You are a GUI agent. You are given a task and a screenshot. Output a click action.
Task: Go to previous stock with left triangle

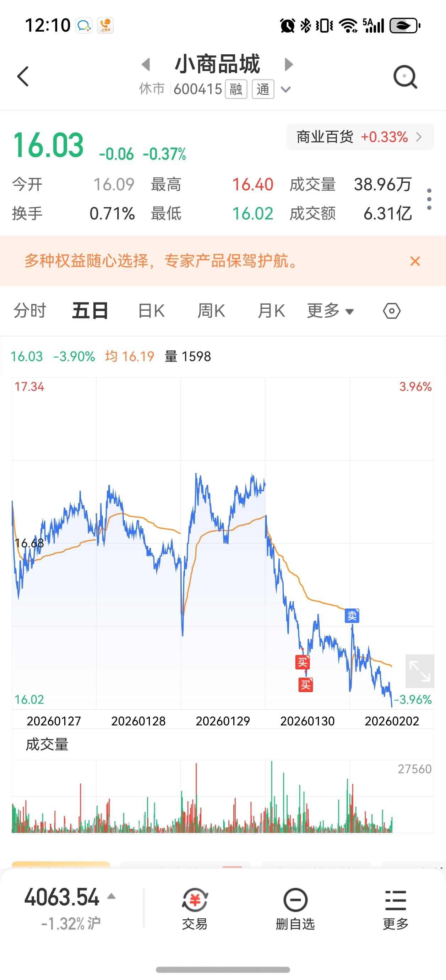[x=146, y=64]
